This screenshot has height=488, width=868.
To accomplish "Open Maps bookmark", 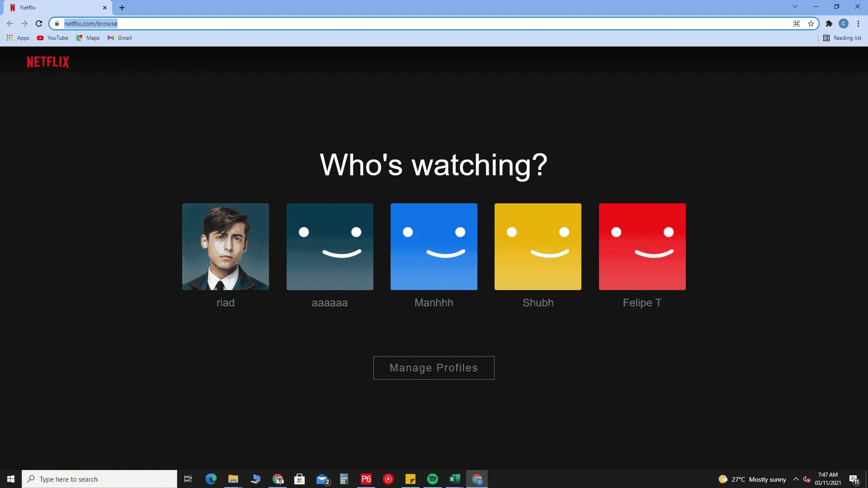I will (x=88, y=38).
